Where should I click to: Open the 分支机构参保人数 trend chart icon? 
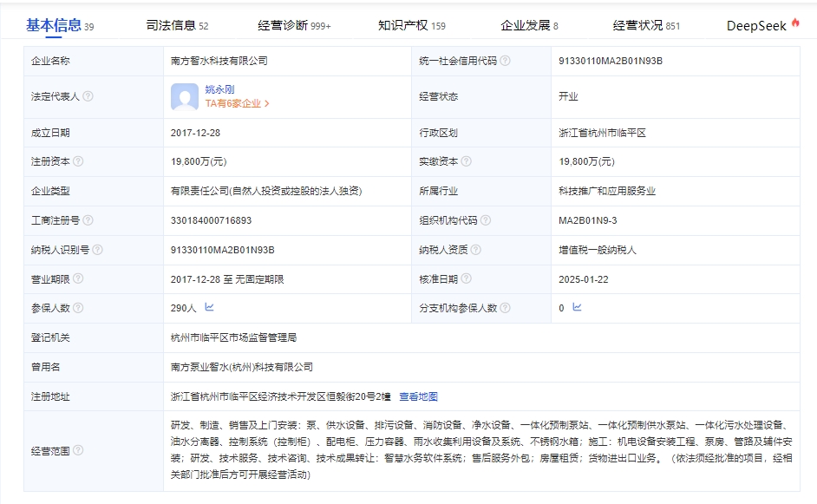point(577,307)
